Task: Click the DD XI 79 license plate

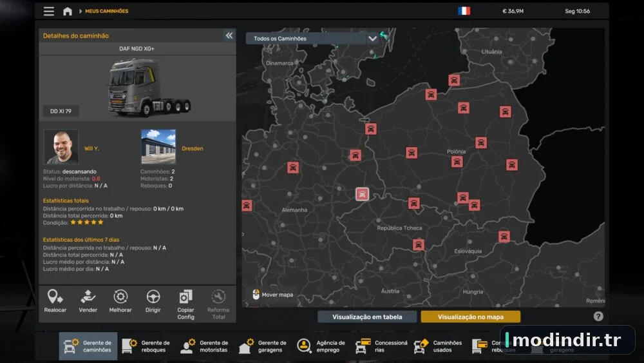Action: (61, 111)
